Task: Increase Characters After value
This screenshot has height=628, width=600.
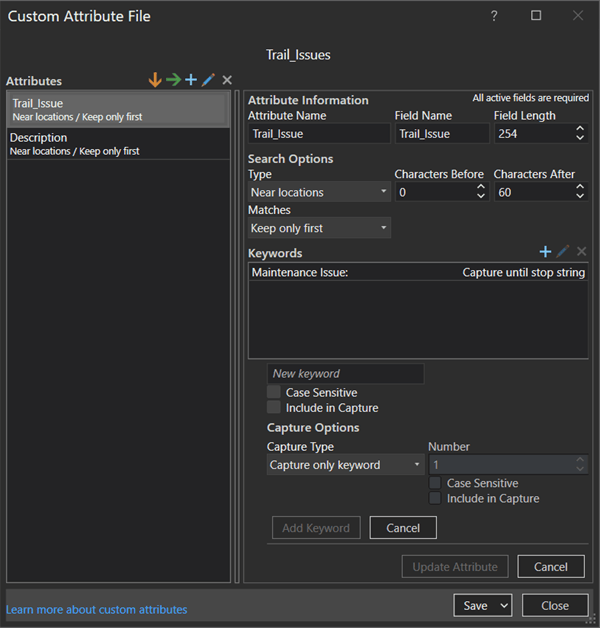Action: 580,187
